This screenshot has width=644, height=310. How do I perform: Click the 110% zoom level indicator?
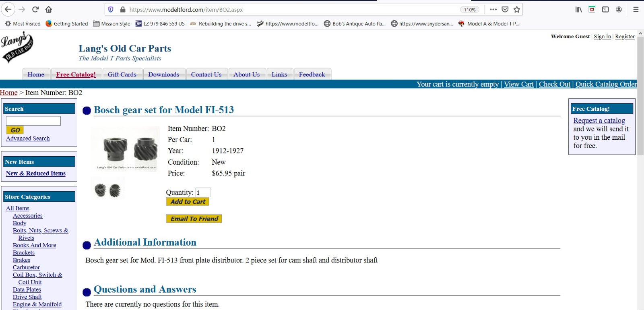coord(470,10)
